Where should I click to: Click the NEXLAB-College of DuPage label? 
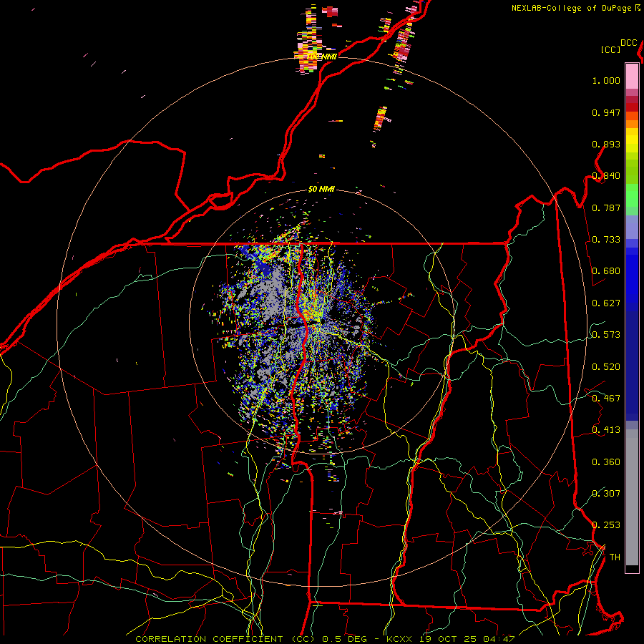pyautogui.click(x=571, y=8)
